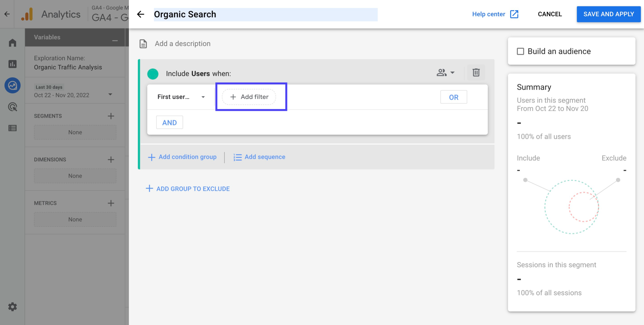Toggle the First user dropdown selector
This screenshot has width=644, height=325.
pyautogui.click(x=180, y=97)
